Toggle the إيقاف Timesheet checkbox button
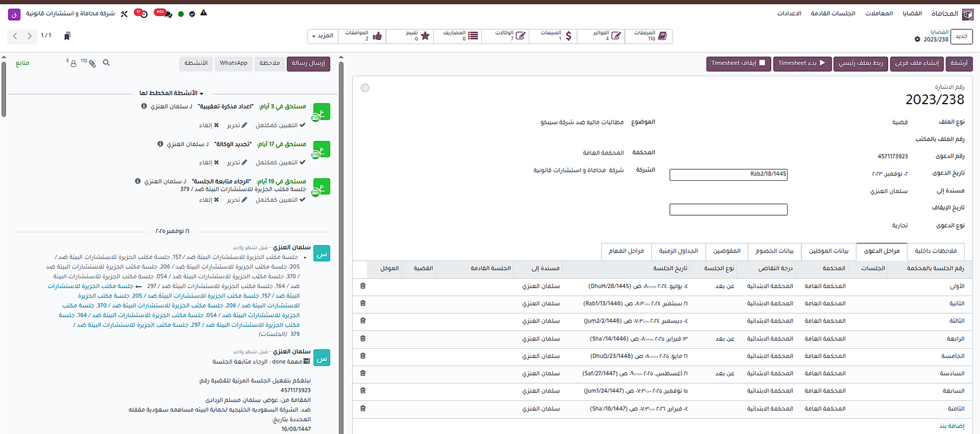 739,63
